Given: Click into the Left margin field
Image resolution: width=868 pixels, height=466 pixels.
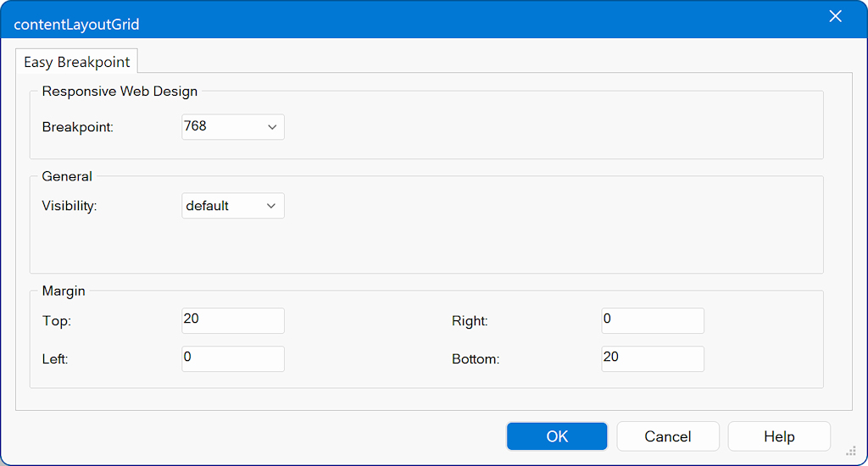Looking at the screenshot, I should coord(233,358).
